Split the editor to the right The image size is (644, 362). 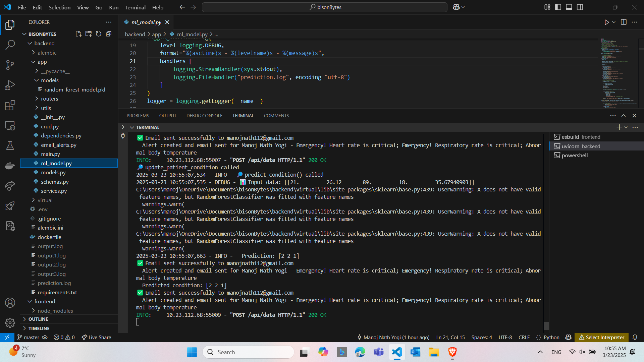[x=624, y=22]
